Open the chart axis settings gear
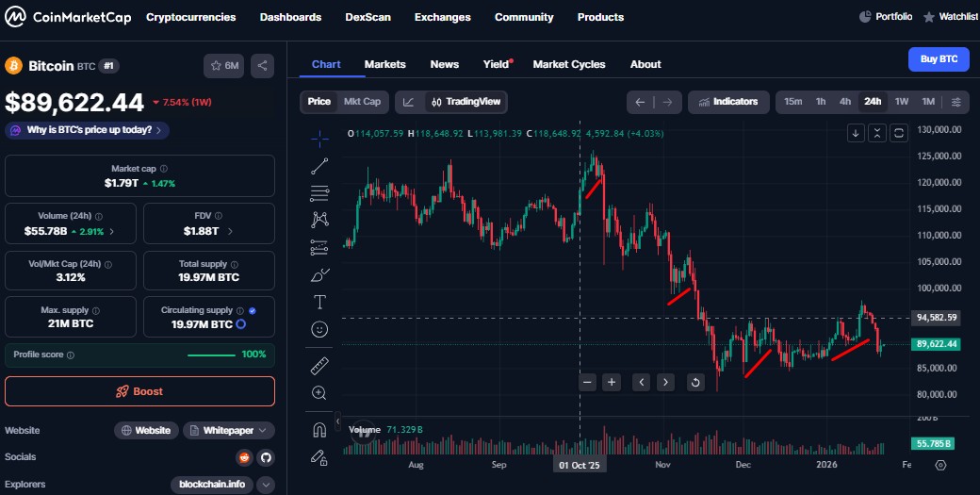 tap(940, 465)
